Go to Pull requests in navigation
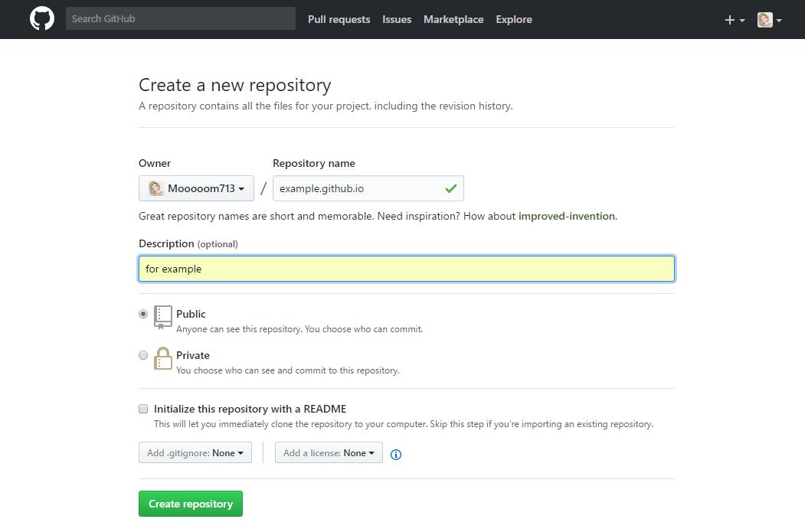 tap(339, 19)
